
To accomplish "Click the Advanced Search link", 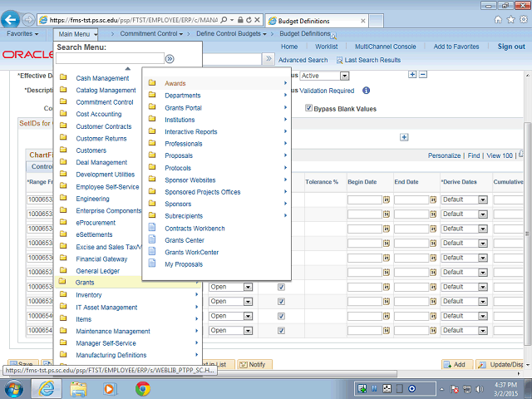I will point(303,60).
